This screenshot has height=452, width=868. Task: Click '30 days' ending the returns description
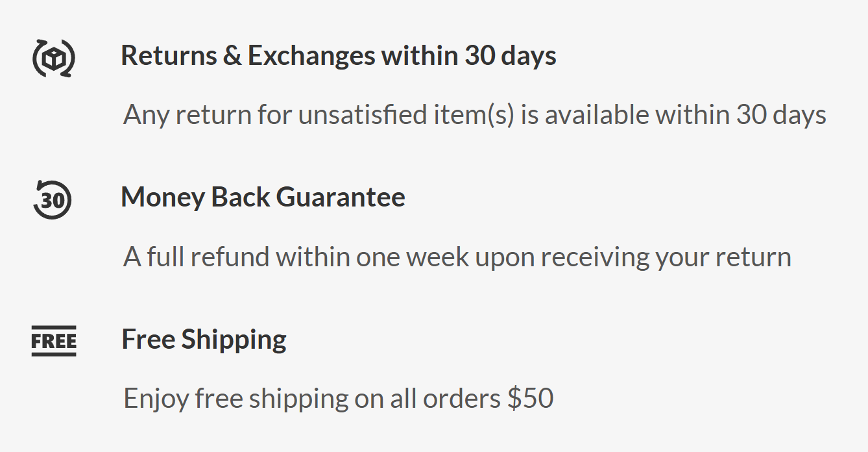[x=781, y=115]
